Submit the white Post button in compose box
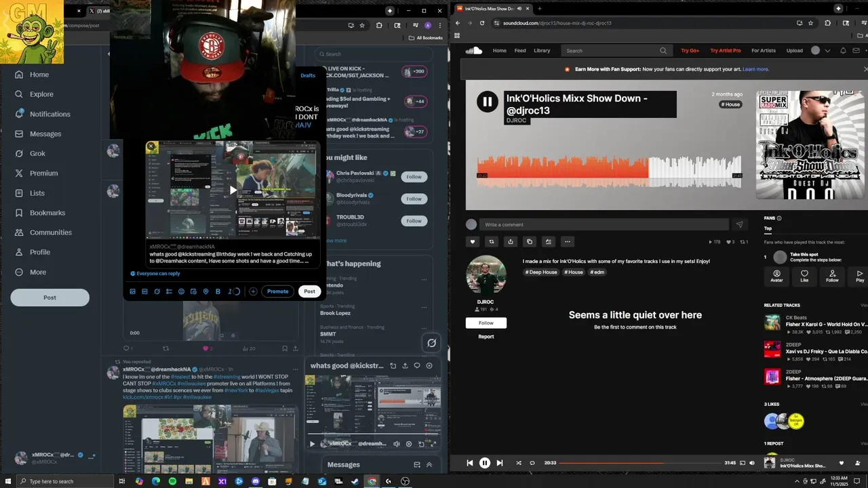This screenshot has height=488, width=868. click(309, 291)
